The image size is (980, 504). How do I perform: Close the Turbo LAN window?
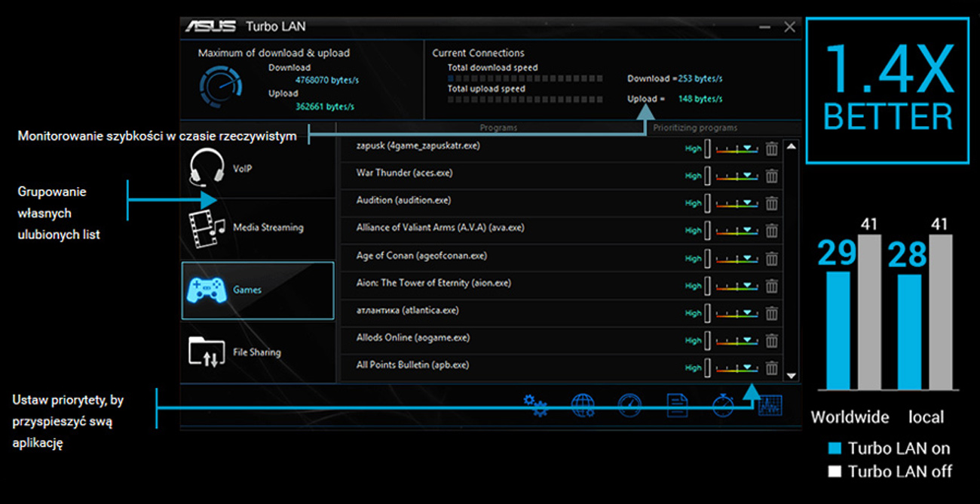tap(789, 27)
